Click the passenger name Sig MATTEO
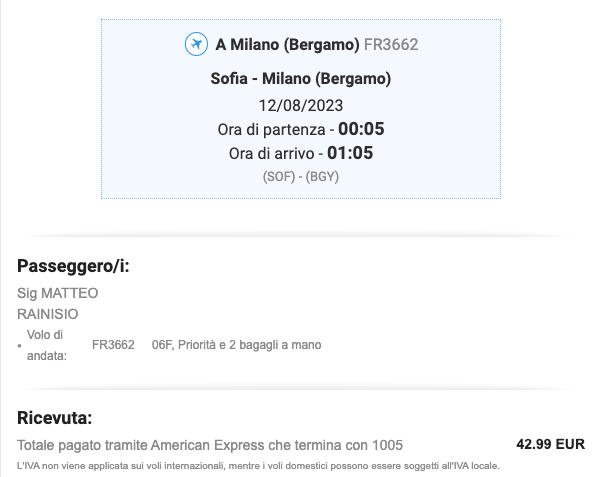This screenshot has width=601, height=477. coord(57,293)
